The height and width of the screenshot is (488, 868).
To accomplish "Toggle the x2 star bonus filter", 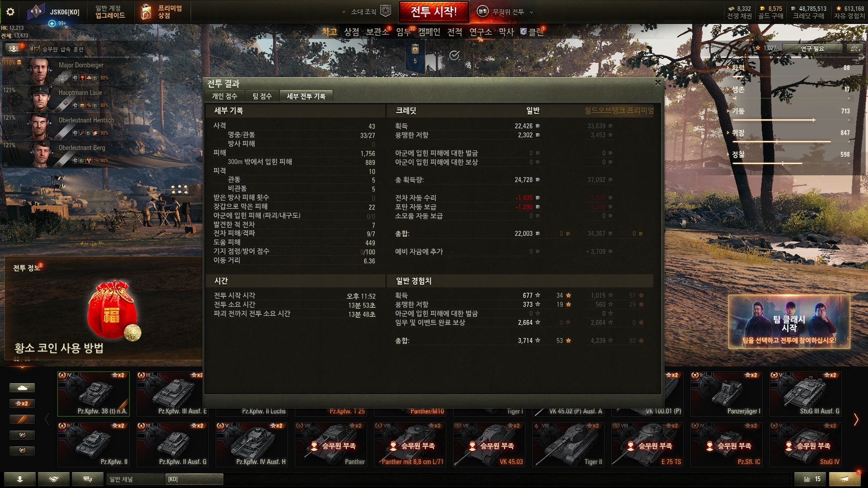I will point(22,404).
